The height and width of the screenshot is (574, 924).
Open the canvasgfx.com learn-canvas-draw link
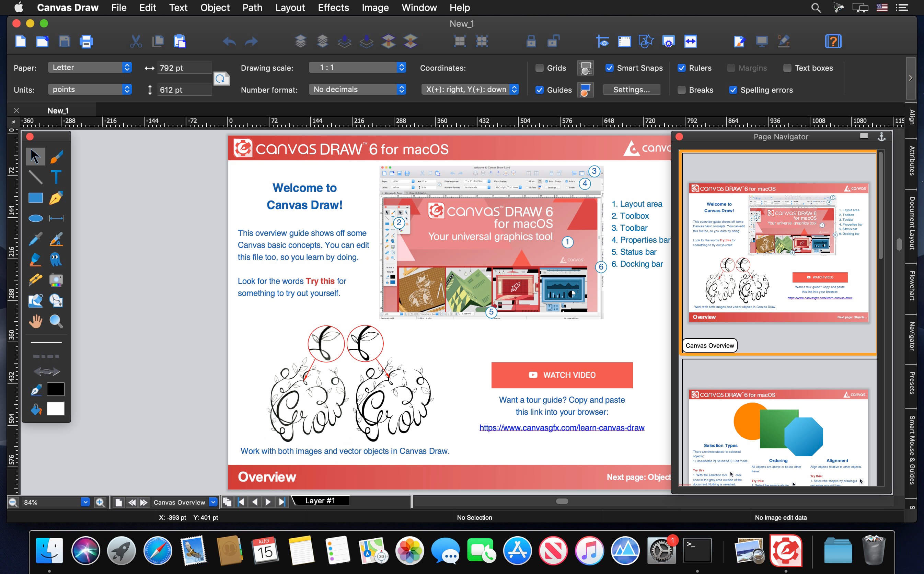[562, 428]
